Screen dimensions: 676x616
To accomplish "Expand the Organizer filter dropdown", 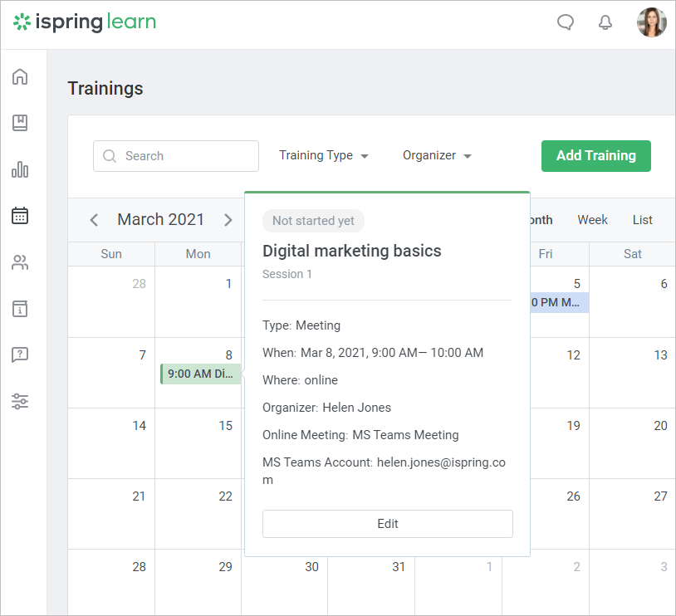I will pyautogui.click(x=437, y=155).
